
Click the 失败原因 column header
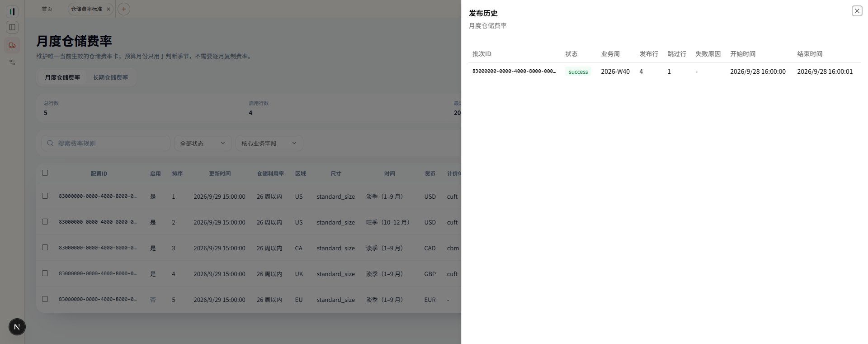(x=708, y=53)
